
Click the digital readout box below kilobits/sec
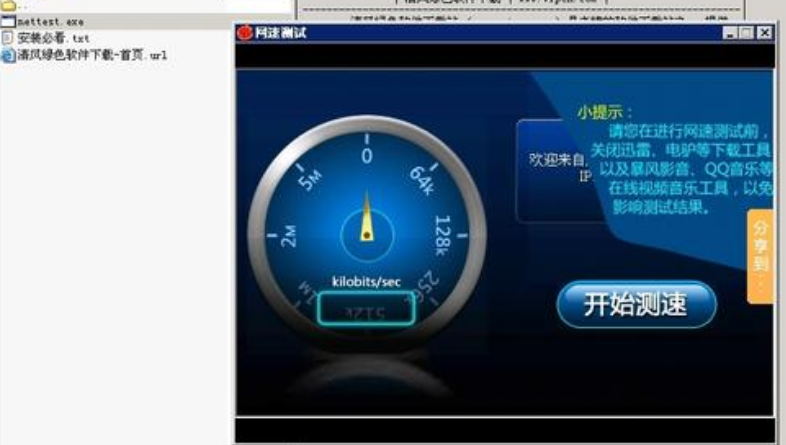pos(366,312)
